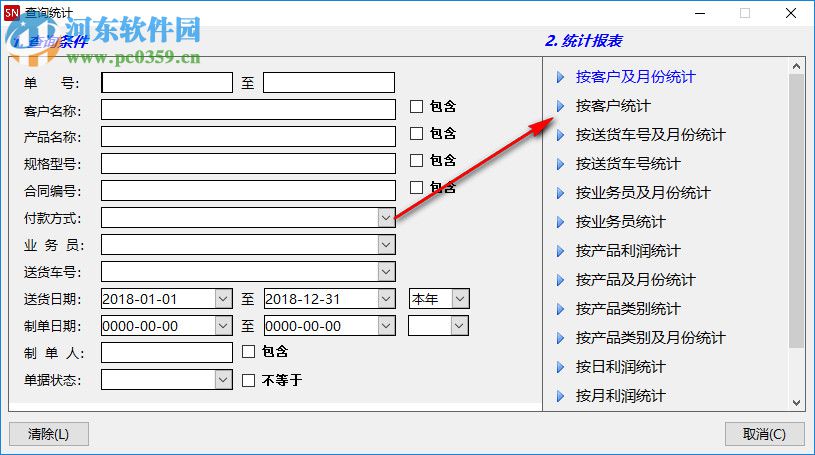Click the arrow icon beside 按客户统计
This screenshot has width=815, height=455.
[560, 106]
